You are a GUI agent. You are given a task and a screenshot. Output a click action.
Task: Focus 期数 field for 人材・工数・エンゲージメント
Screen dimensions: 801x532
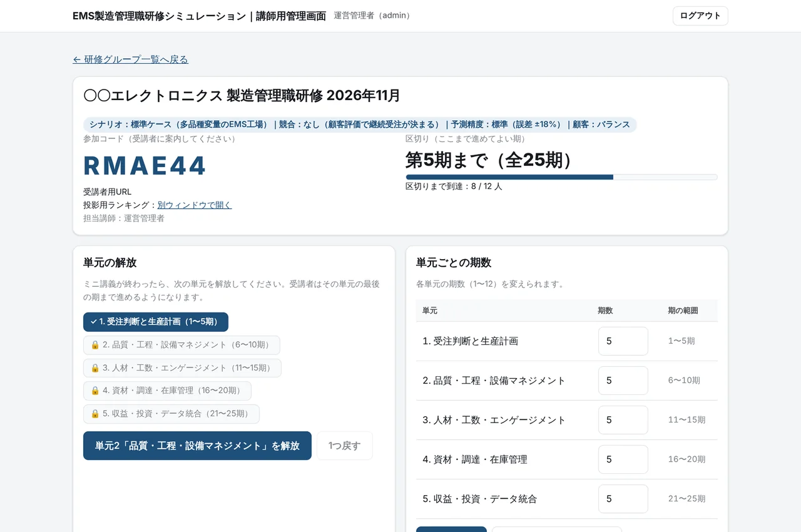pos(623,420)
